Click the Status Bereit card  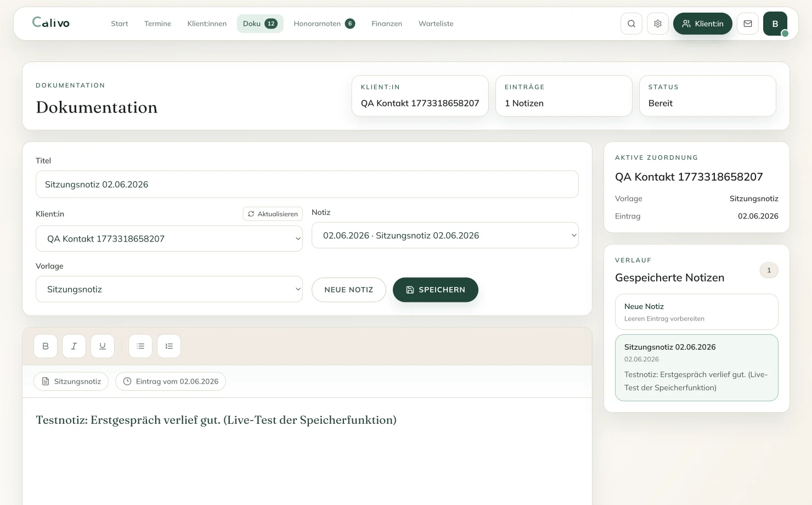(x=708, y=96)
